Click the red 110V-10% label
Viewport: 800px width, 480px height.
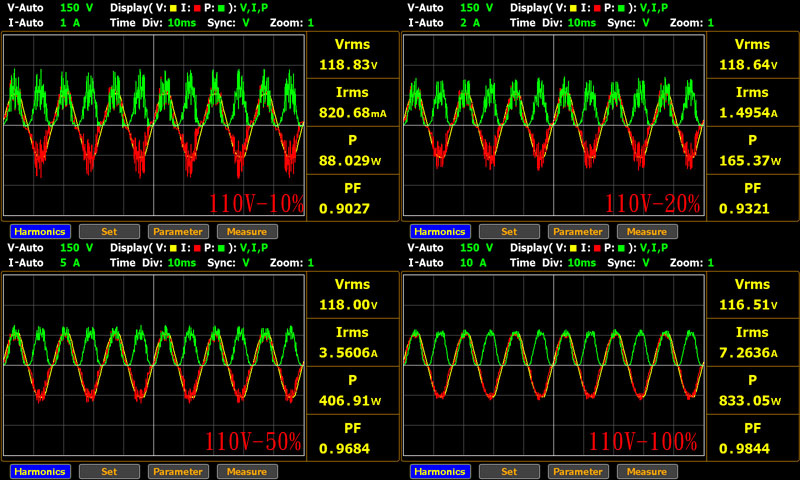[x=256, y=204]
